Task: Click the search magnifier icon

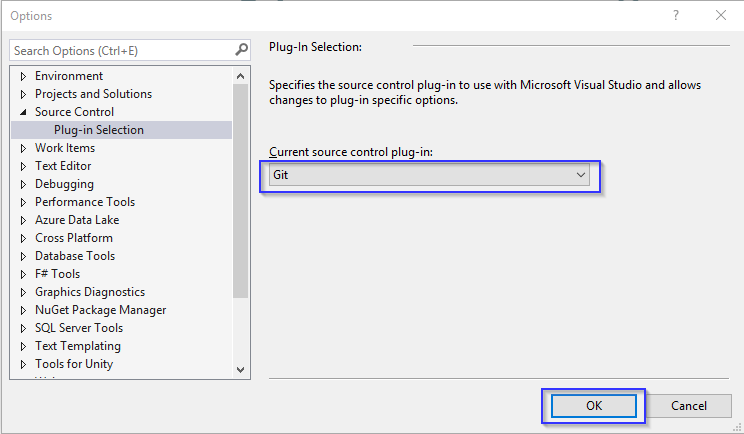Action: (x=241, y=50)
